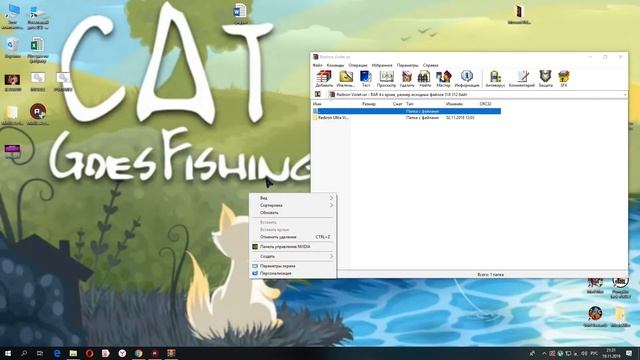Launch Yandex Browser from the taskbar
The height and width of the screenshot is (360, 640).
tap(122, 353)
